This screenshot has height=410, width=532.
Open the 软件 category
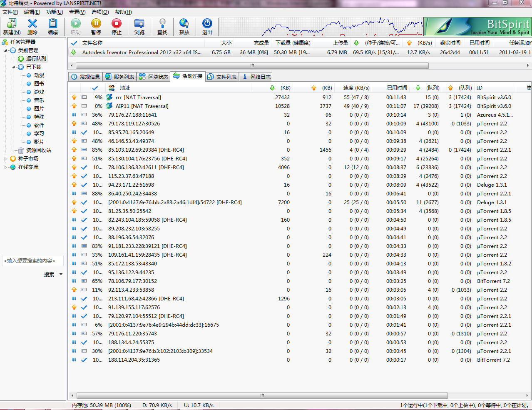[x=39, y=125]
